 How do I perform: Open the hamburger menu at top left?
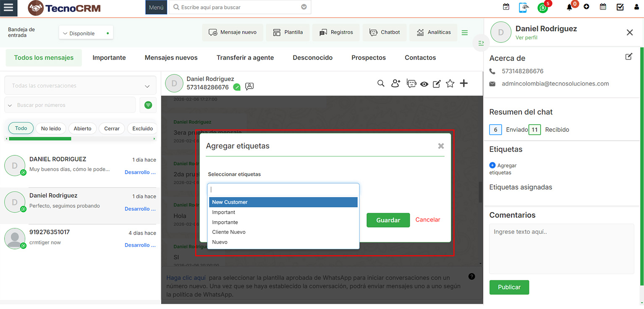click(8, 8)
